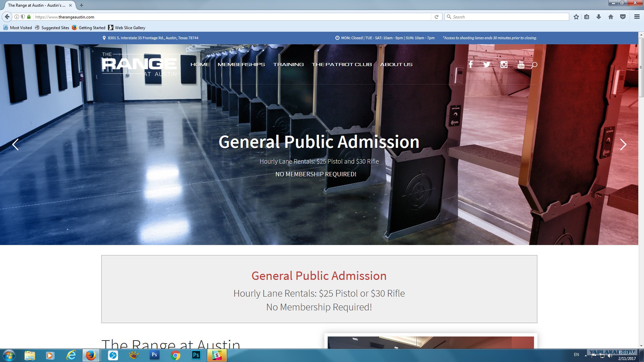Click the 8301 S. Interstate 35 address text
This screenshot has width=644, height=362.
[x=153, y=38]
